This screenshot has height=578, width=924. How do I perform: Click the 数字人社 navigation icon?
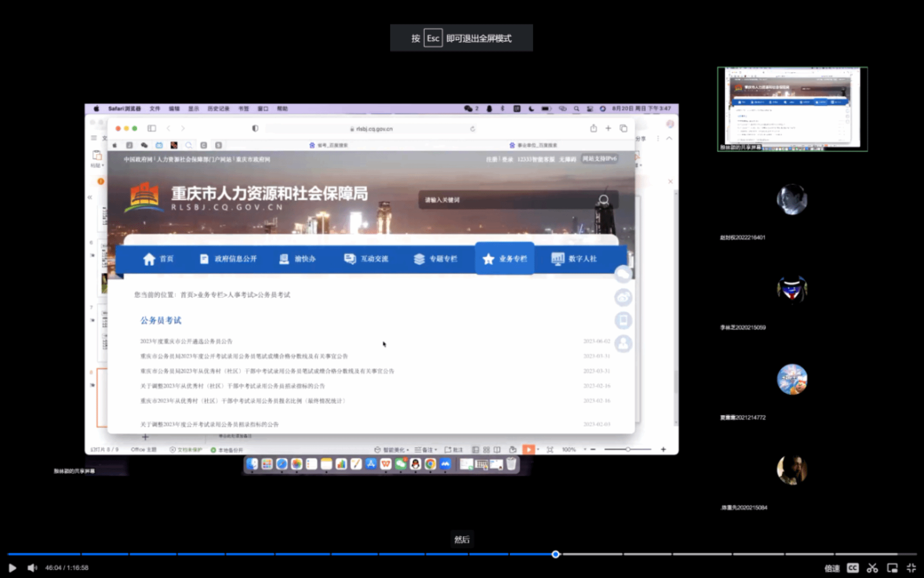(x=558, y=259)
